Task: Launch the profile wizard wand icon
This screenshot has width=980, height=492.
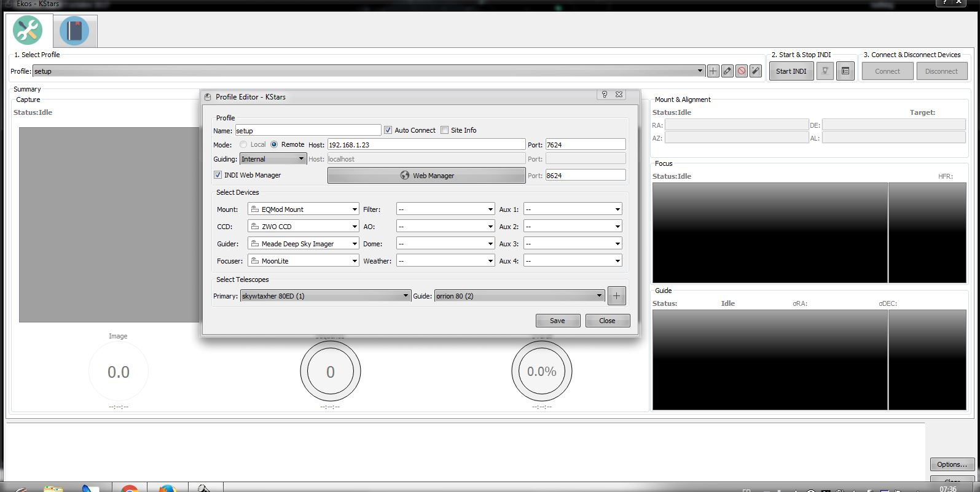Action: click(x=756, y=71)
